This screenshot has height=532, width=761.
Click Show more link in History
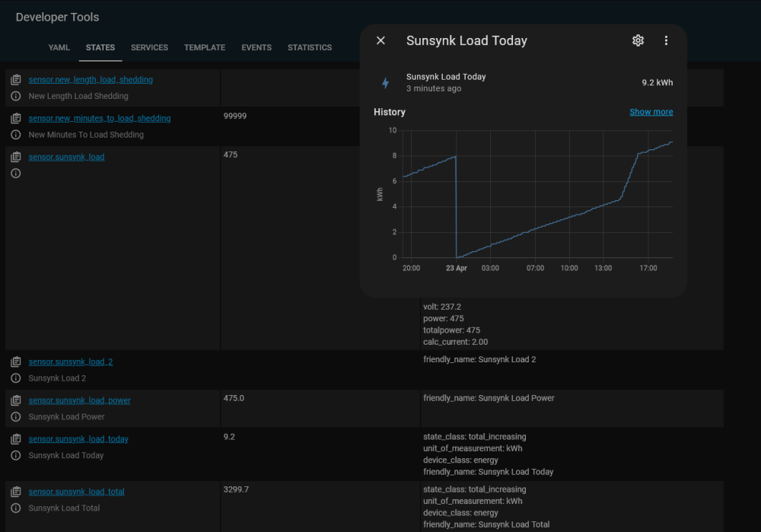pos(651,112)
